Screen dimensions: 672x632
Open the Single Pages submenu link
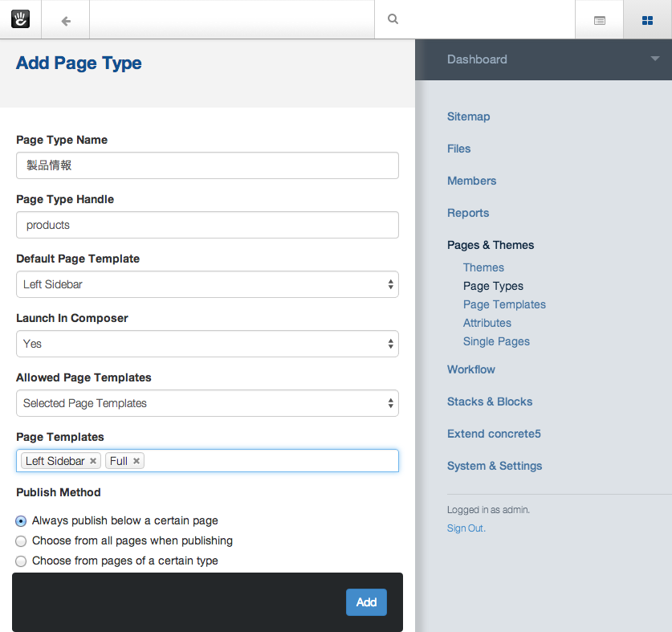click(x=496, y=341)
